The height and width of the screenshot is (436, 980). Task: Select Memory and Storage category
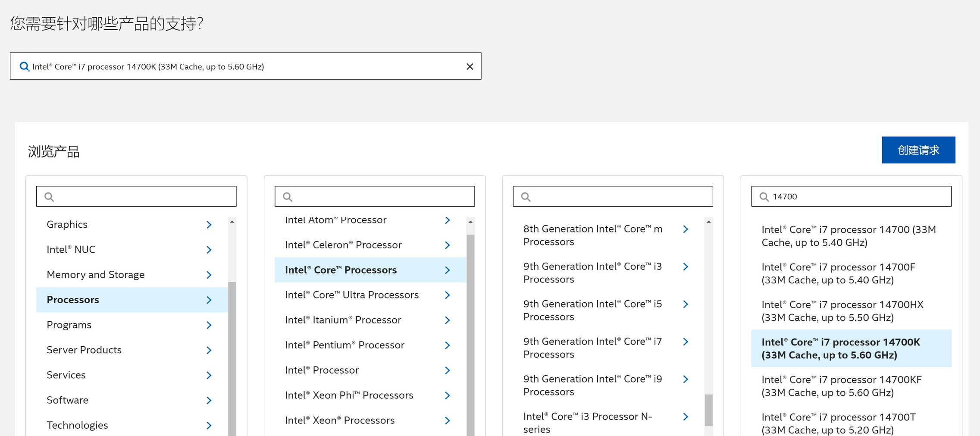[x=132, y=275]
